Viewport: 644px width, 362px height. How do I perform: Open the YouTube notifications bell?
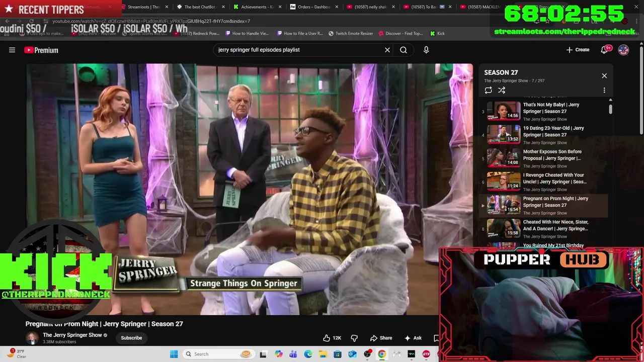[x=605, y=50]
